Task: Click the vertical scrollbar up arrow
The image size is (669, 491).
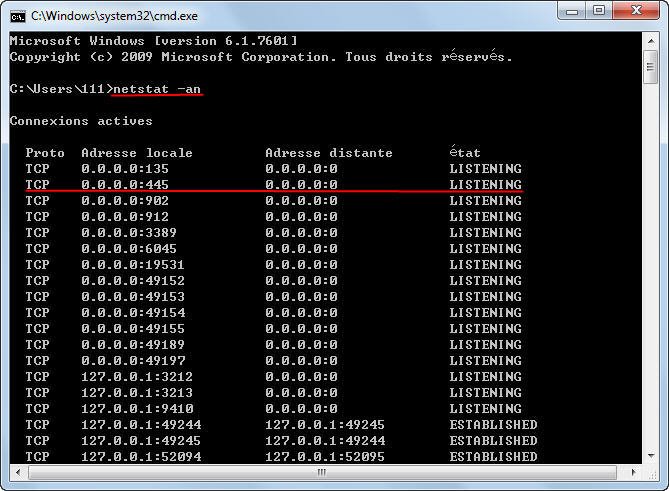Action: pyautogui.click(x=651, y=41)
